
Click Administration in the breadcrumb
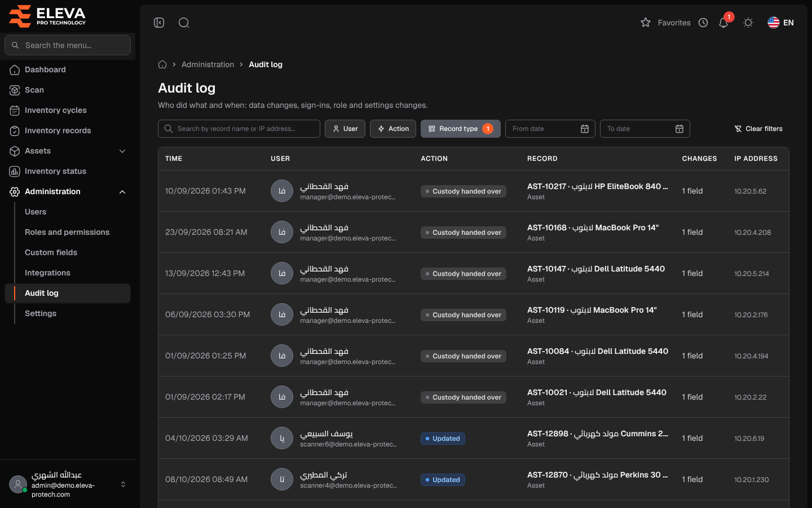click(208, 64)
